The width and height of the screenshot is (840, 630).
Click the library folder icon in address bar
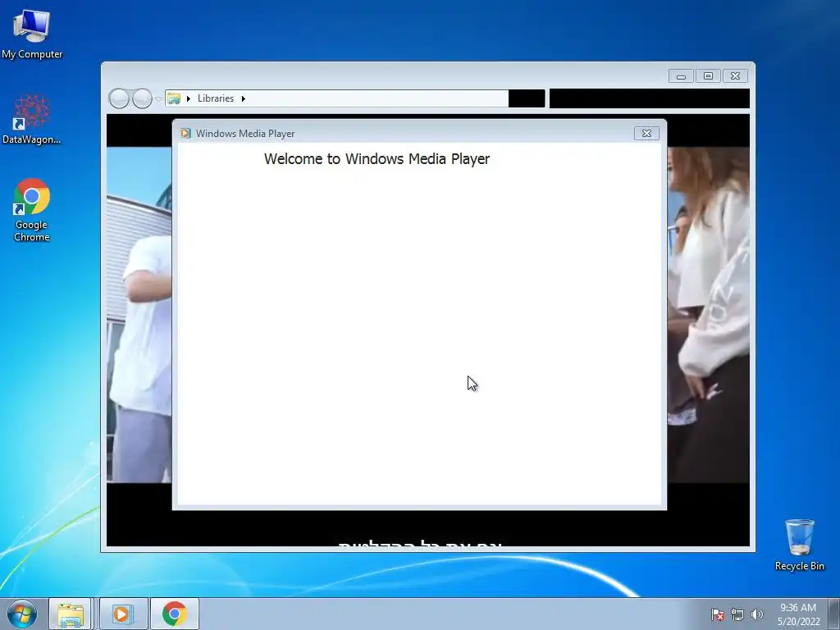pyautogui.click(x=174, y=98)
